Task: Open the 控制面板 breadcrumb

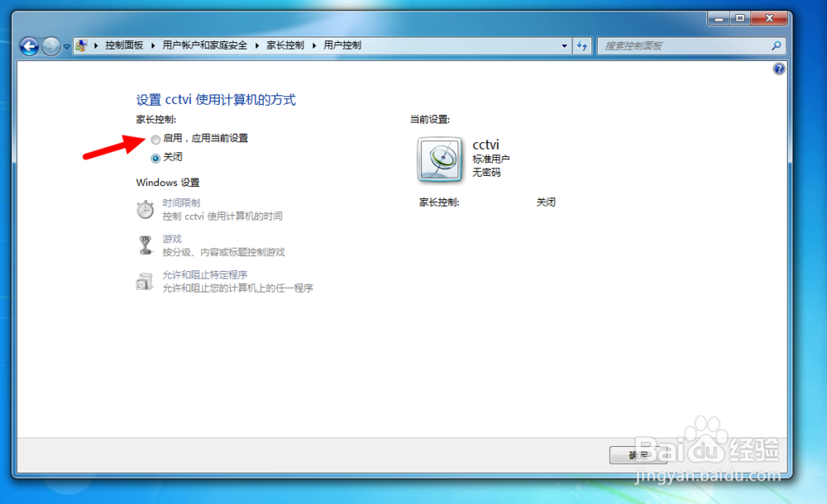Action: click(x=125, y=45)
